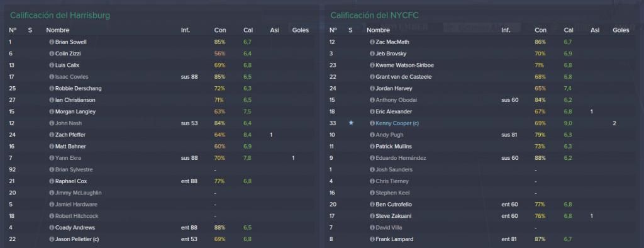Image resolution: width=644 pixels, height=248 pixels.
Task: Click info icon next to Kenny Cooper
Action: point(372,123)
